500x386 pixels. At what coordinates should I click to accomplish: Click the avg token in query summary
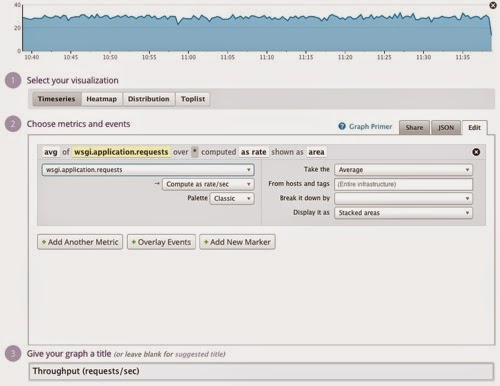[x=51, y=152]
